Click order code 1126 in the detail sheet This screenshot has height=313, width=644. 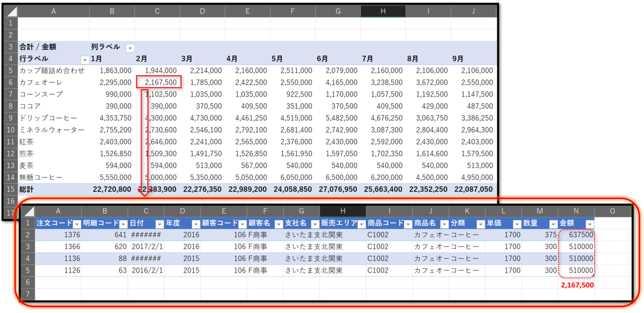point(72,271)
